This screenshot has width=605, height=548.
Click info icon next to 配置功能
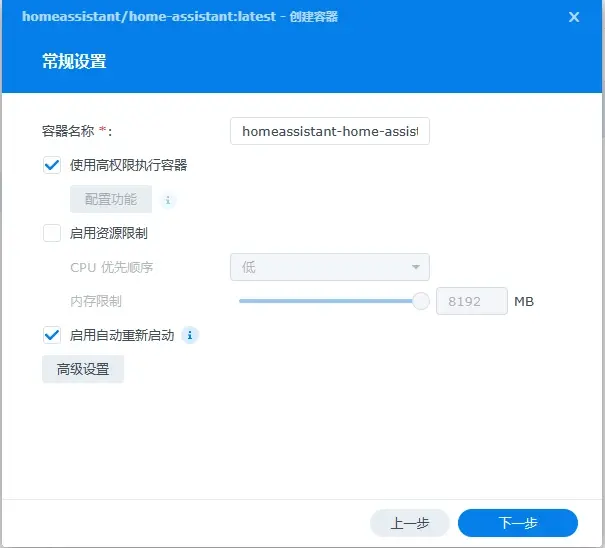(168, 201)
